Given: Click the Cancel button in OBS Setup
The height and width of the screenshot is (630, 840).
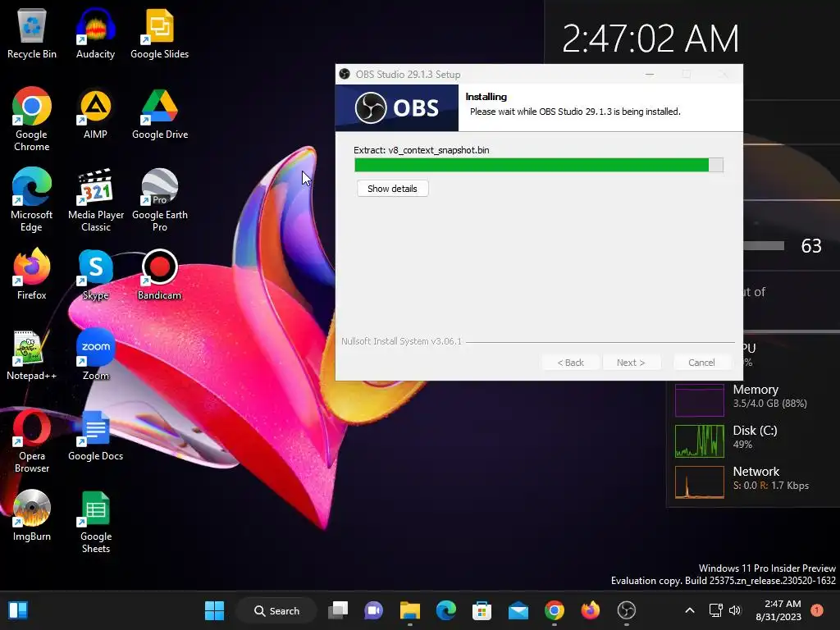Looking at the screenshot, I should (x=701, y=363).
